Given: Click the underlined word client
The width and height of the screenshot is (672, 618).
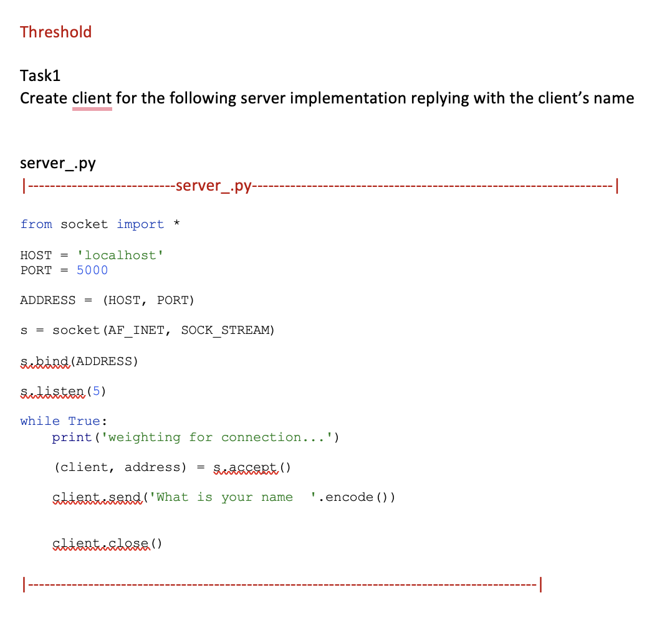Looking at the screenshot, I should (92, 98).
